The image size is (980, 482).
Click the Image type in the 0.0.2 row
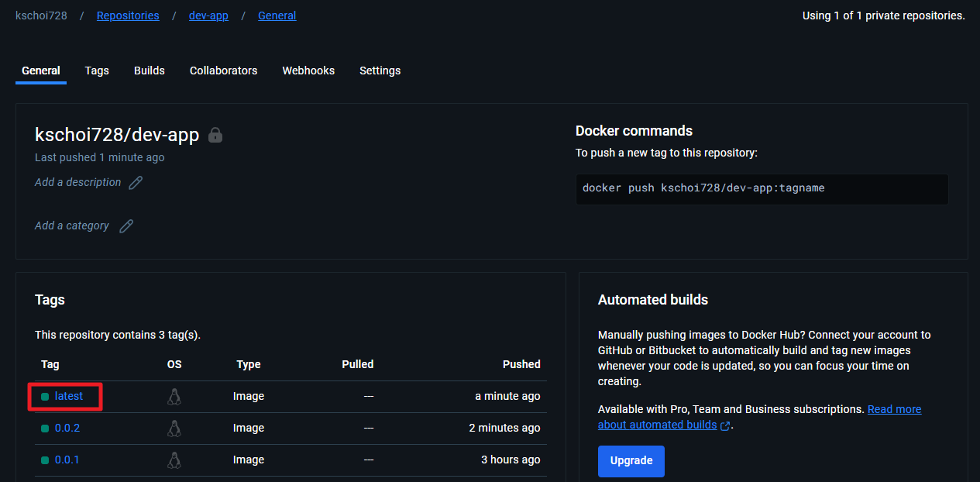point(249,428)
